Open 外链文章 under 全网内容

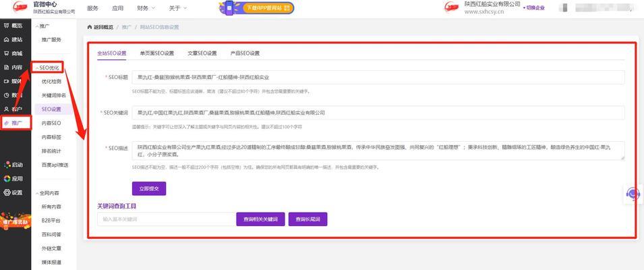pos(51,248)
